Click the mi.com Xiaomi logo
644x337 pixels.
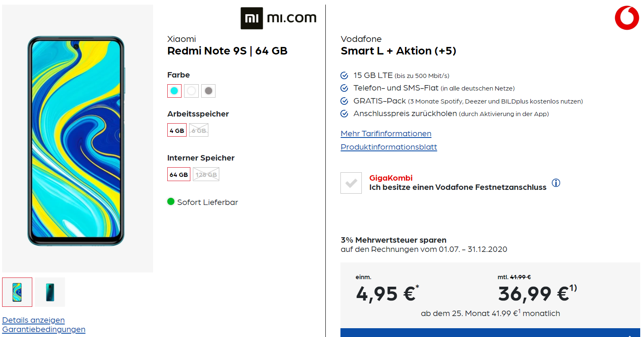[x=278, y=18]
